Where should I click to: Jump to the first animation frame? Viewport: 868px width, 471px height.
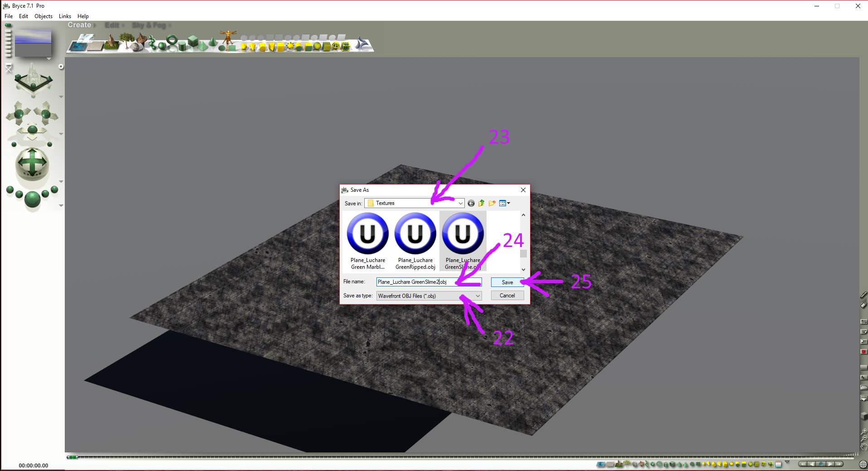tap(803, 464)
